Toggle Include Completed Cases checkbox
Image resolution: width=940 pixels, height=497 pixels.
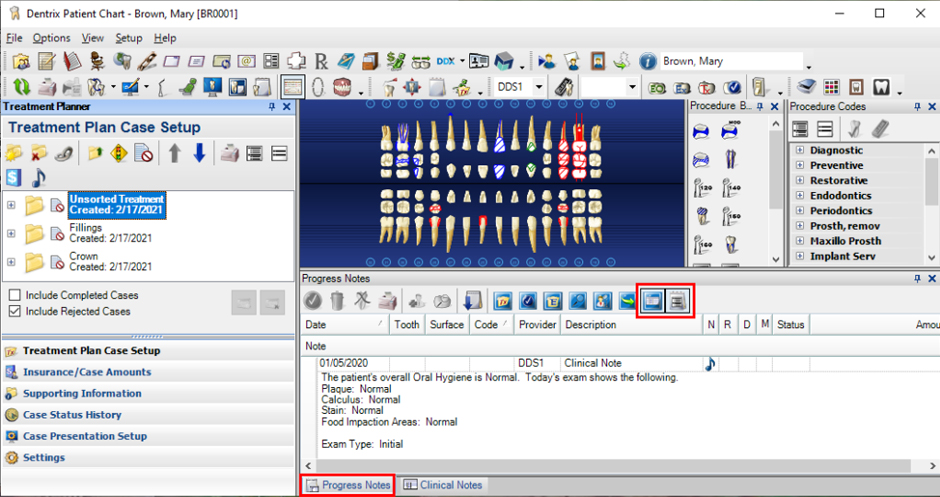(x=15, y=296)
